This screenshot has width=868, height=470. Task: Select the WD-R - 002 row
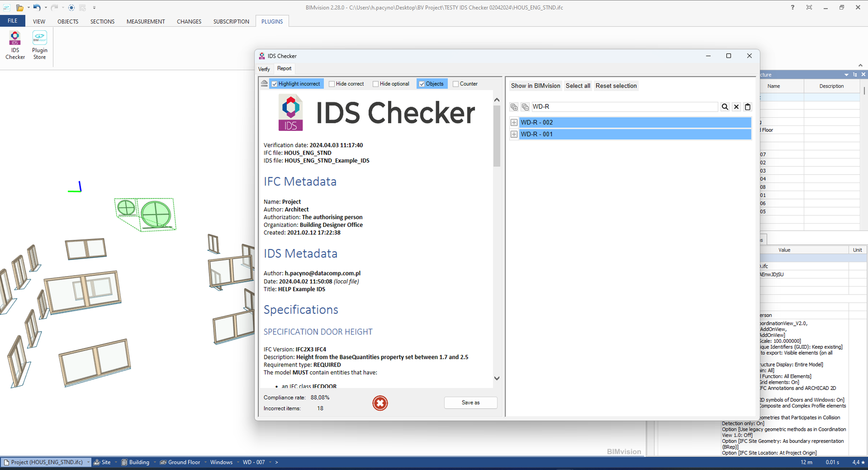click(635, 123)
